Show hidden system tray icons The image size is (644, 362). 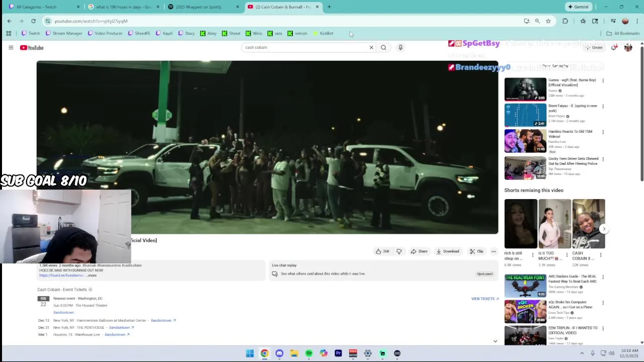[583, 353]
